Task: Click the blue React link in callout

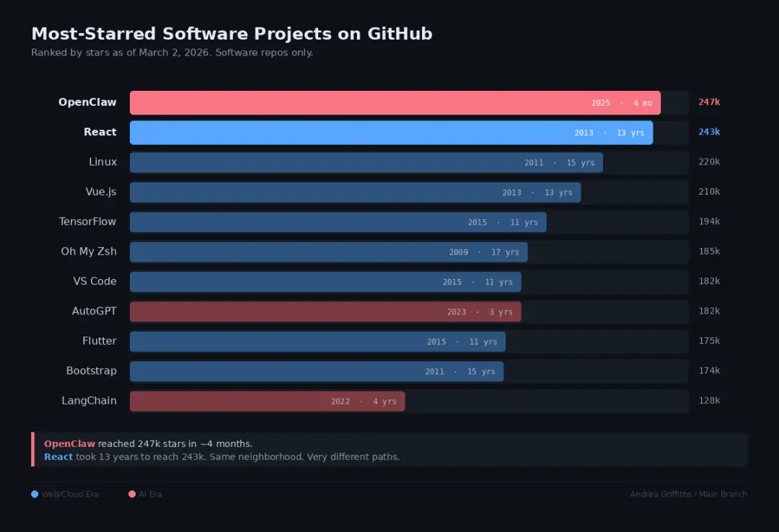Action: pos(58,457)
